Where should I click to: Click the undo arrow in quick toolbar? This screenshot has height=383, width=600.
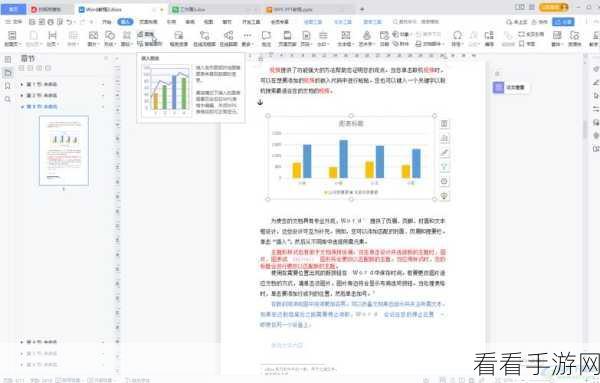point(69,22)
